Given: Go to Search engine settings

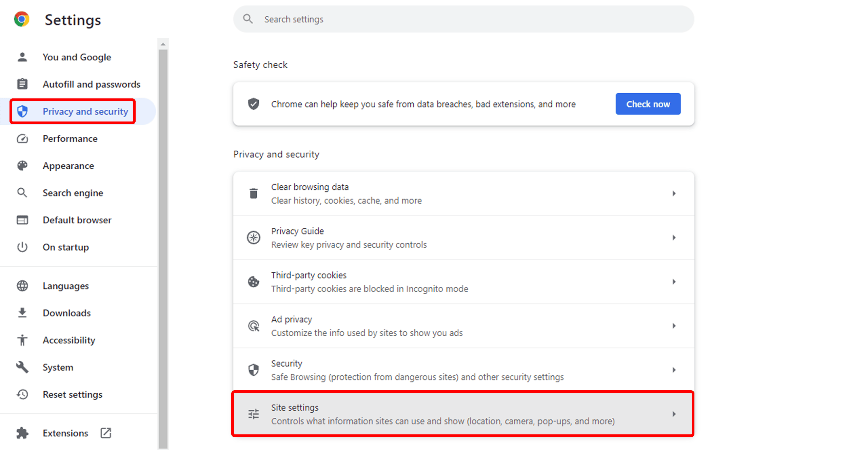Looking at the screenshot, I should click(x=73, y=193).
